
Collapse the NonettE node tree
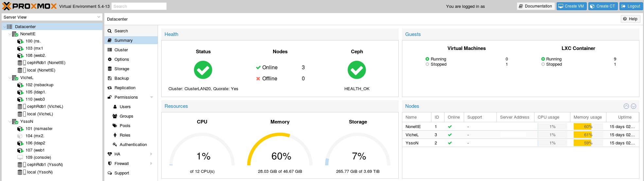point(10,34)
